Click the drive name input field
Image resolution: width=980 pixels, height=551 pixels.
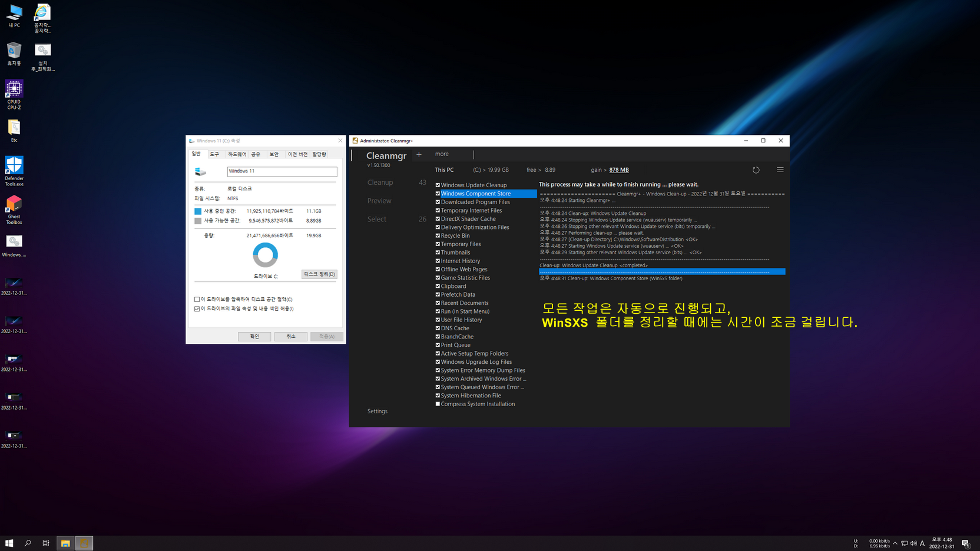point(282,171)
